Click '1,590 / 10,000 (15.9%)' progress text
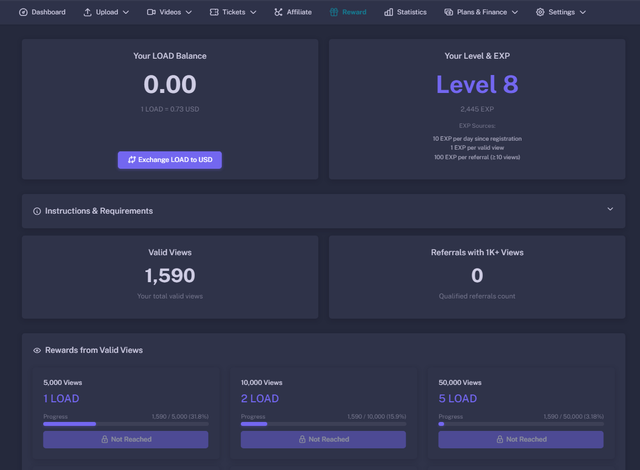640x470 pixels. pyautogui.click(x=377, y=417)
